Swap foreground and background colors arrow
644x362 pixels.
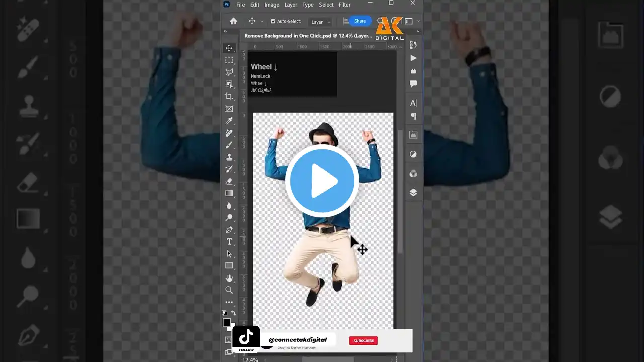(233, 313)
